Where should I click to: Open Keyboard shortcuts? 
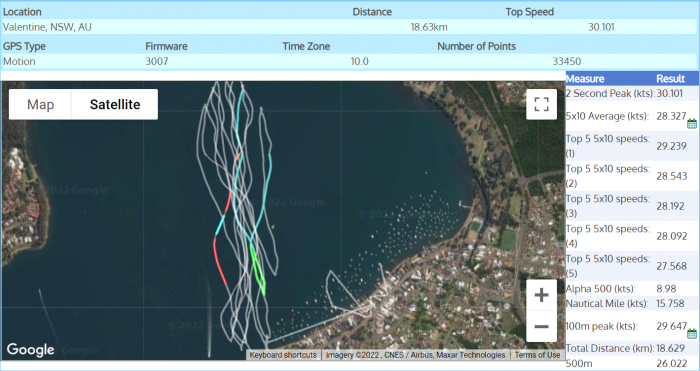pos(283,355)
